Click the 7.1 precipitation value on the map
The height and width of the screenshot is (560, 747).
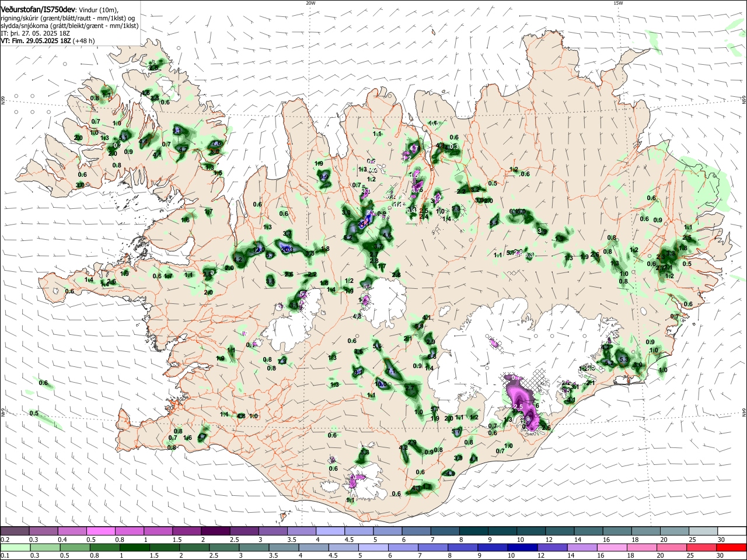[x=392, y=372]
